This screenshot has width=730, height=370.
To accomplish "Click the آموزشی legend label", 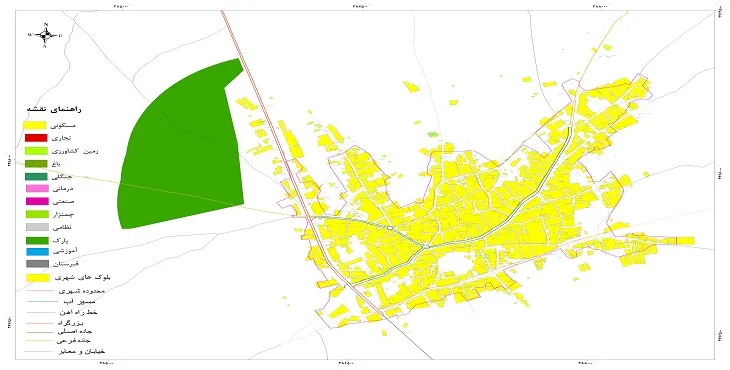I will coord(65,251).
